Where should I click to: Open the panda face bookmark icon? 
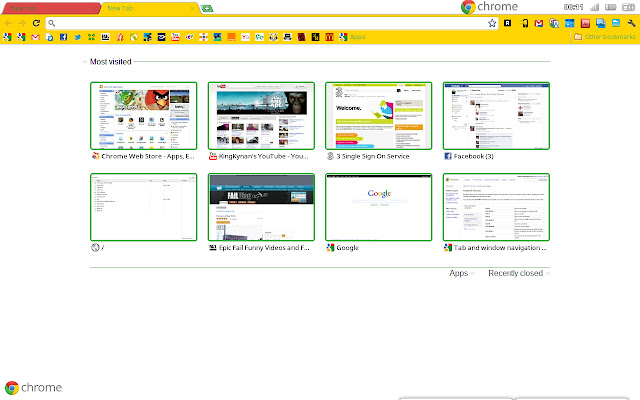[273, 37]
